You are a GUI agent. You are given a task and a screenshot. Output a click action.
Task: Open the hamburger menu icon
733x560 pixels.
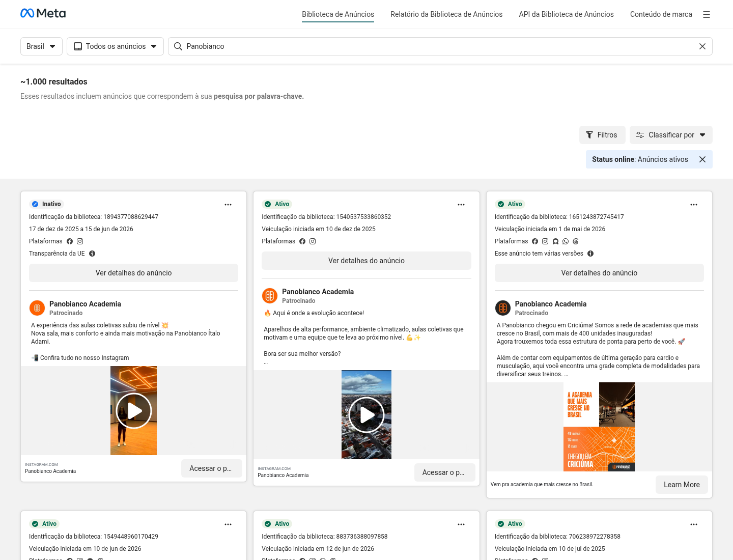(x=707, y=14)
